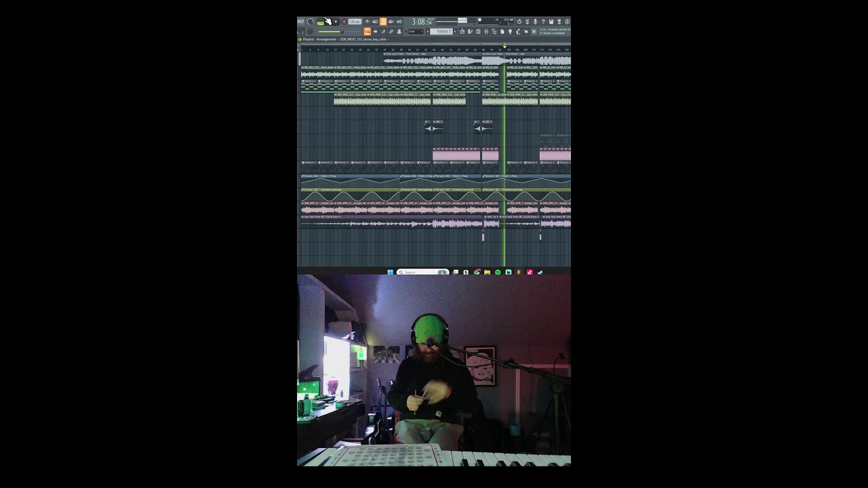This screenshot has height=488, width=868.
Task: Click the Stop playback button
Action: click(336, 22)
